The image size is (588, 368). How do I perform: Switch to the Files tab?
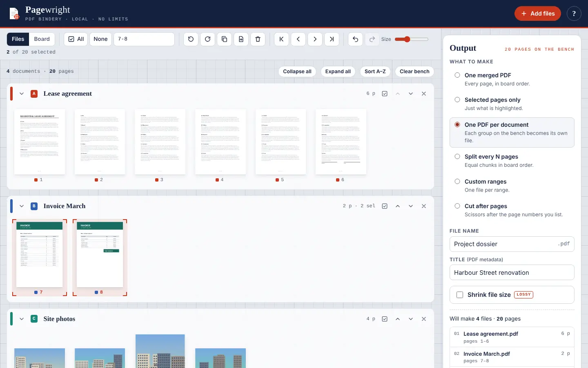tap(18, 39)
